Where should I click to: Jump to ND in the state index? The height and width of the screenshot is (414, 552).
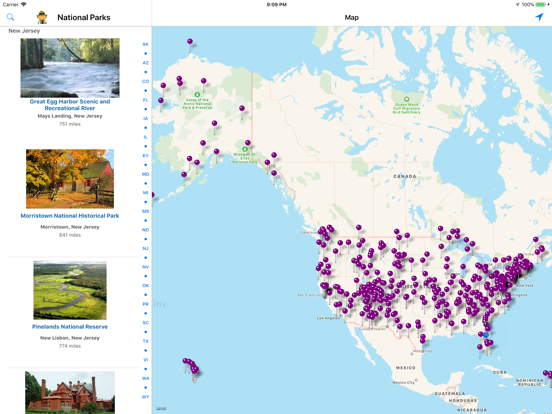pos(145,230)
